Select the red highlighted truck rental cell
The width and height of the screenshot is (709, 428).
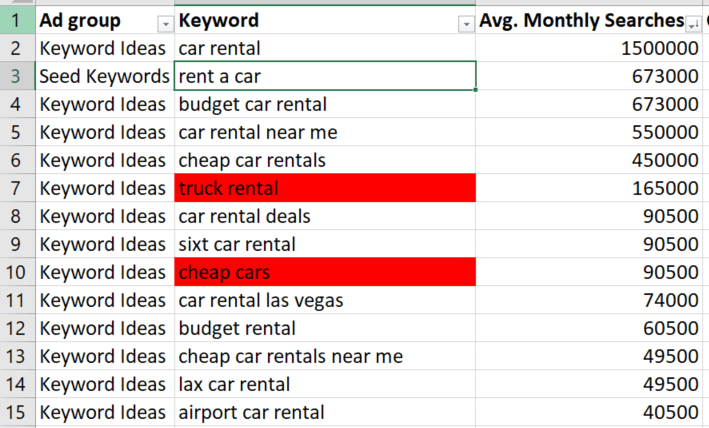click(325, 188)
